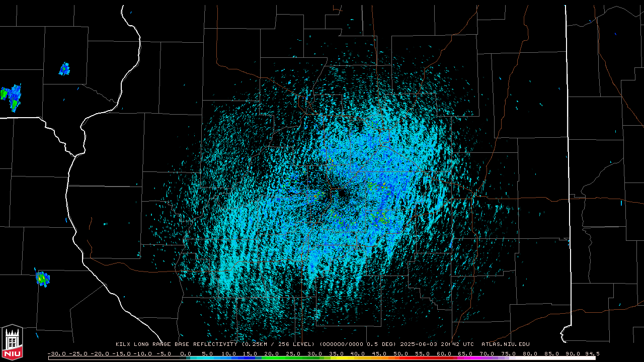The image size is (644, 362).
Task: Click the isolated storm cell with green core at far left edge
Action: (11, 98)
